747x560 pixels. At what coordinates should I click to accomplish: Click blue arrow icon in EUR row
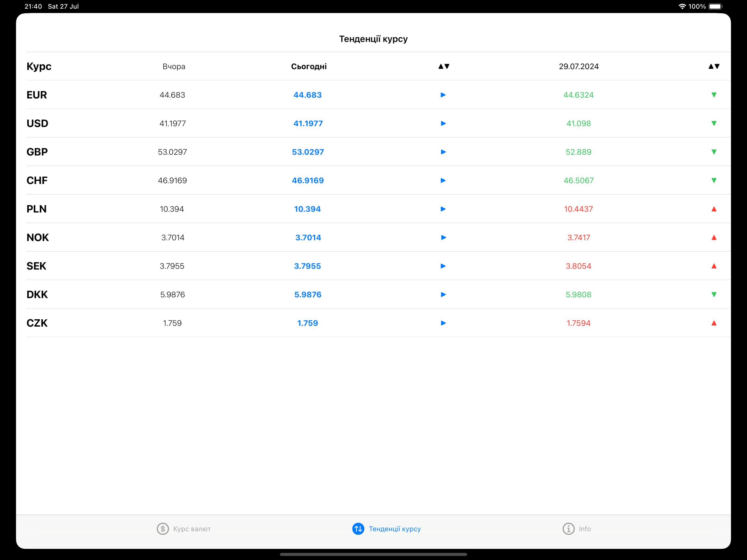click(443, 95)
